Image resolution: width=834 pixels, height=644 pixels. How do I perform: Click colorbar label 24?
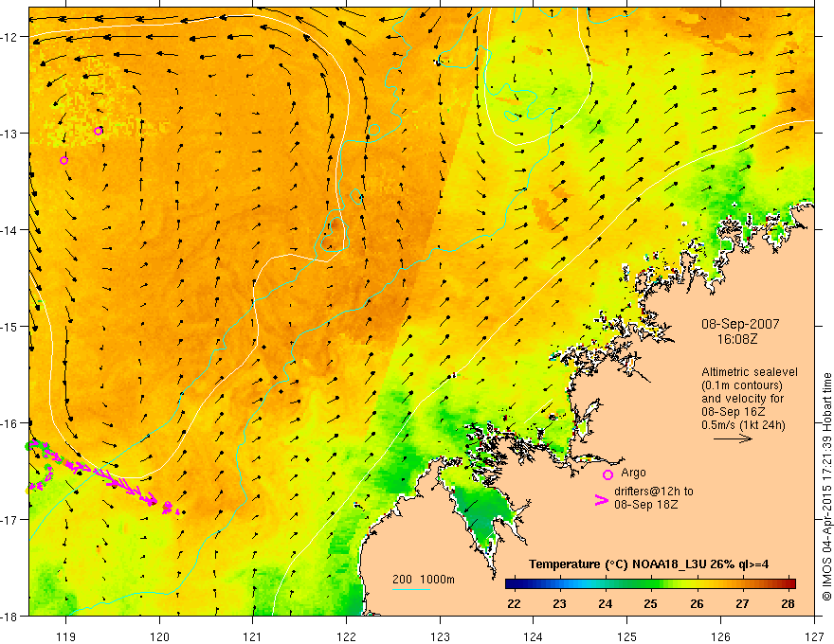pos(606,603)
